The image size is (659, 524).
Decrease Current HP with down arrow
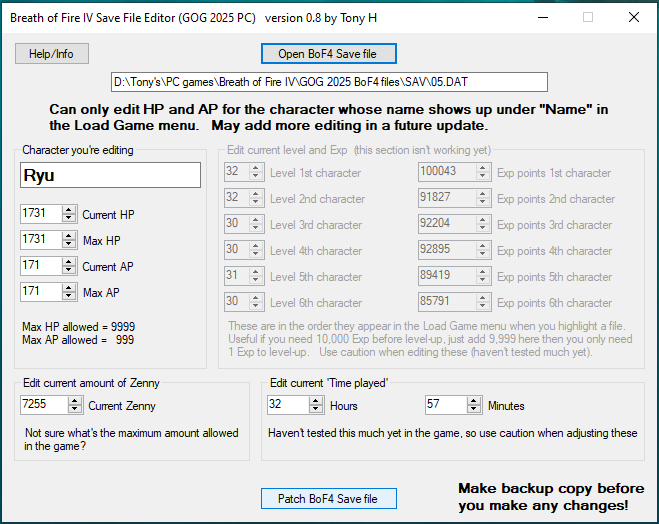(69, 218)
